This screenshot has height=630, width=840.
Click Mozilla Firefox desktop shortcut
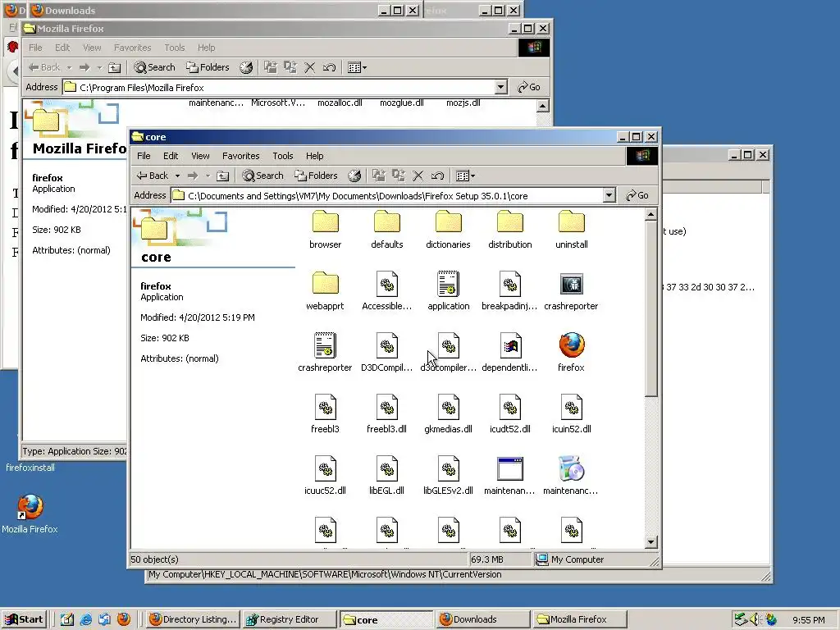tap(30, 514)
